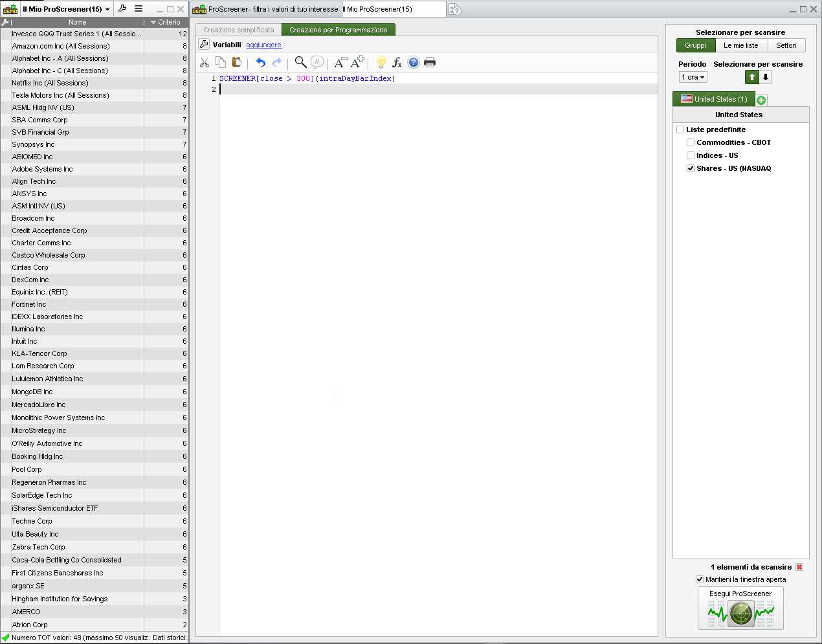
Task: Open settings wrench in screener list title bar
Action: click(122, 8)
